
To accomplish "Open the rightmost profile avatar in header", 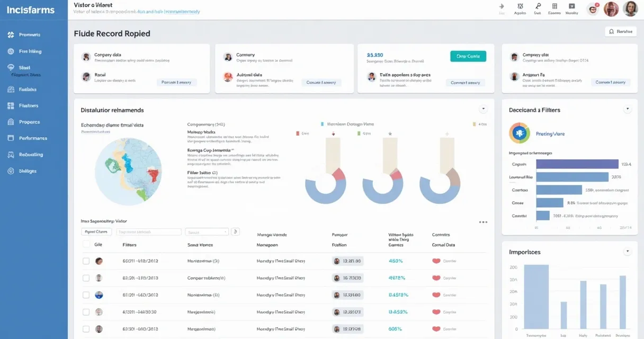I will point(630,8).
